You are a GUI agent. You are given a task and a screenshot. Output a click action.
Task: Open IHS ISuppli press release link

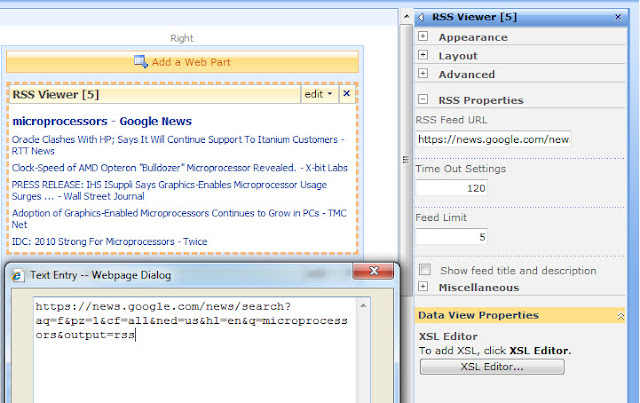[x=169, y=190]
